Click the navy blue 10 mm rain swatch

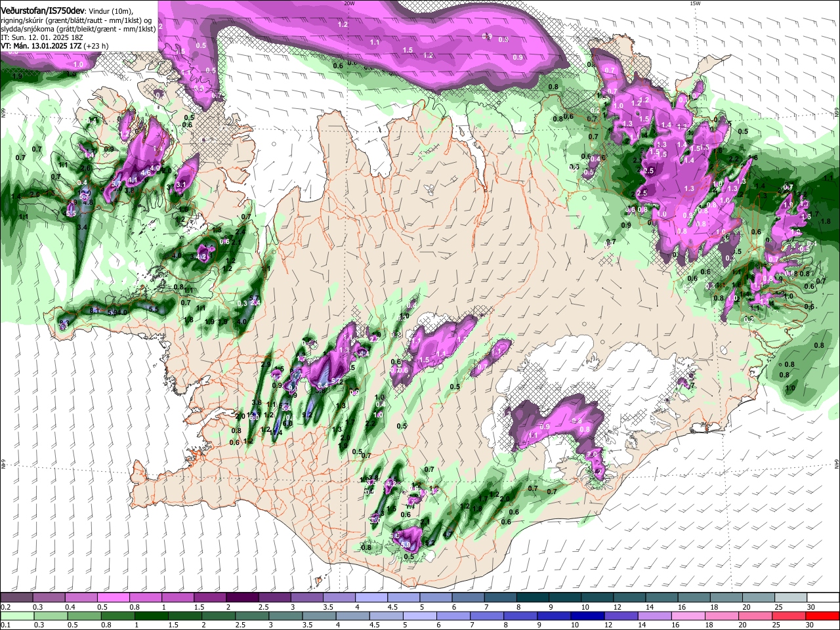point(586,616)
